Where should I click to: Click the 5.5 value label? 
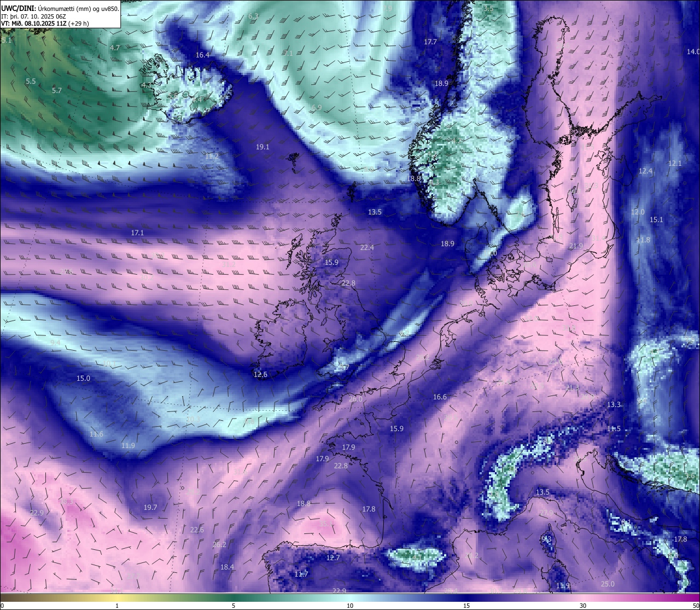tap(31, 82)
